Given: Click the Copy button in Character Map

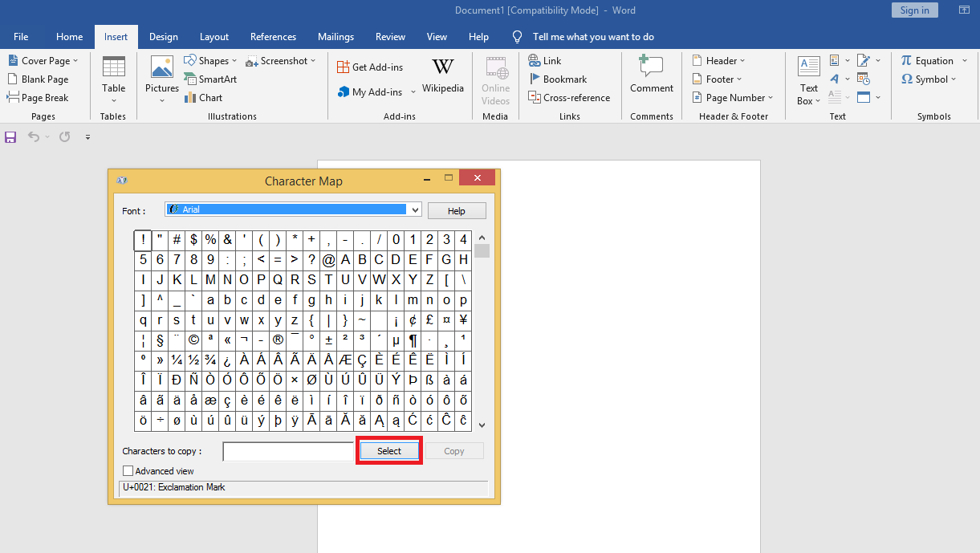Looking at the screenshot, I should click(454, 451).
